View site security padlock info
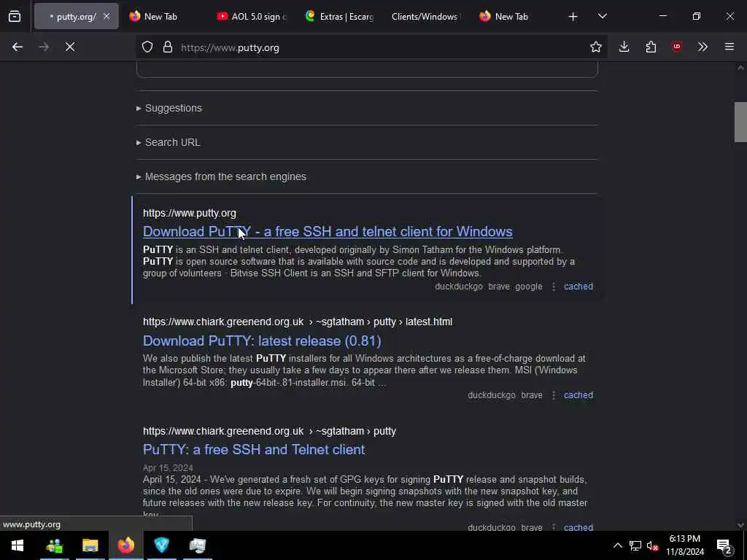The height and width of the screenshot is (560, 747). click(x=167, y=47)
